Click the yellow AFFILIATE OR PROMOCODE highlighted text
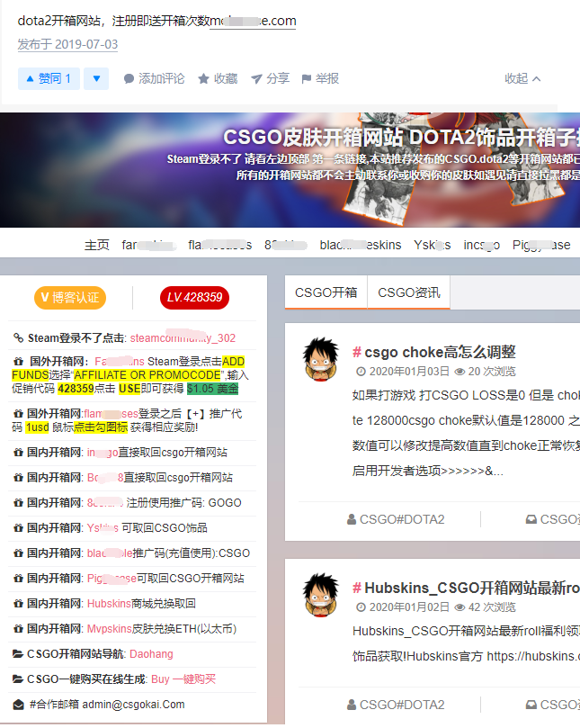580x728 pixels. (147, 374)
